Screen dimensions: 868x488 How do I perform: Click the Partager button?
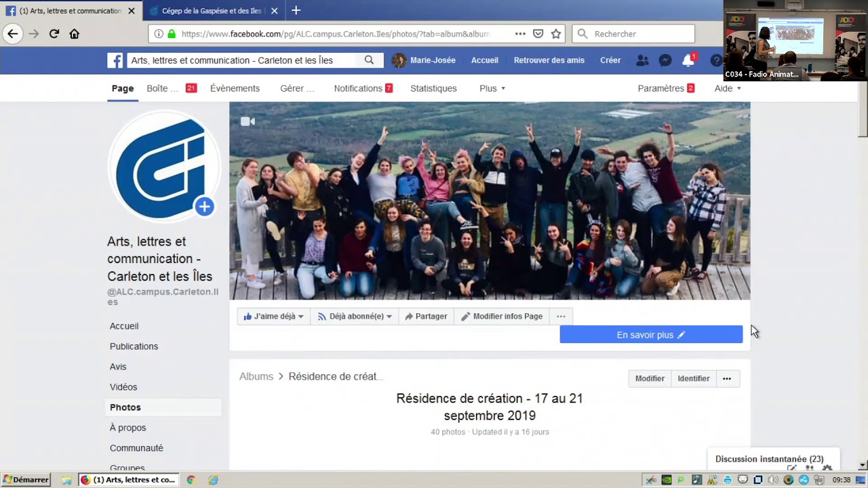coord(426,317)
